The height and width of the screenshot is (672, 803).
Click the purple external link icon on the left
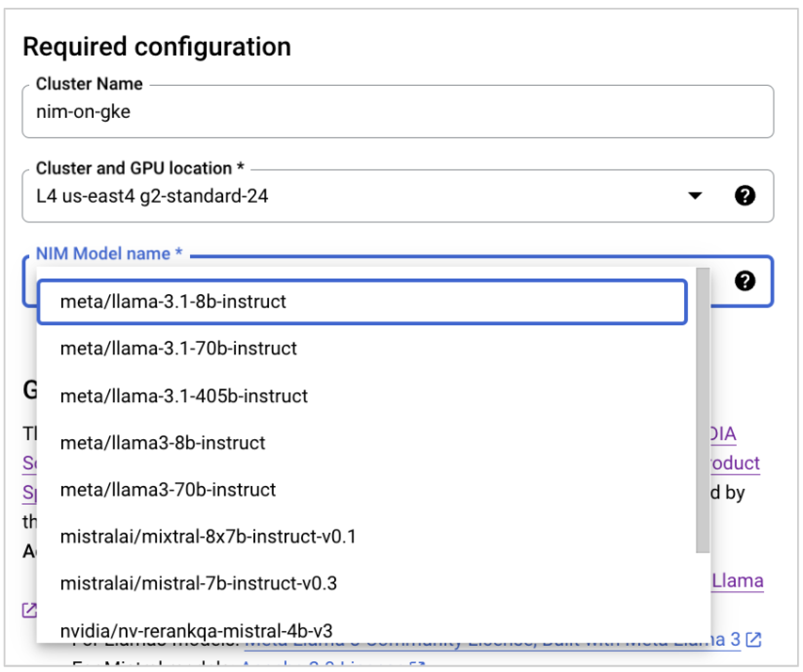point(29,610)
